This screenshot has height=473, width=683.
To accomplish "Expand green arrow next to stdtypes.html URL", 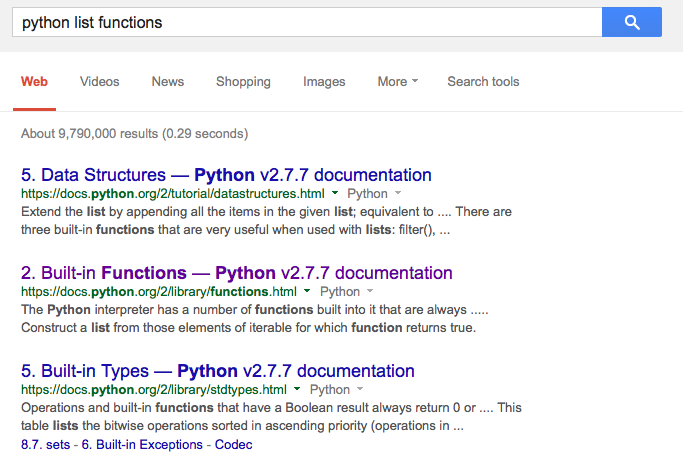I will tap(297, 389).
